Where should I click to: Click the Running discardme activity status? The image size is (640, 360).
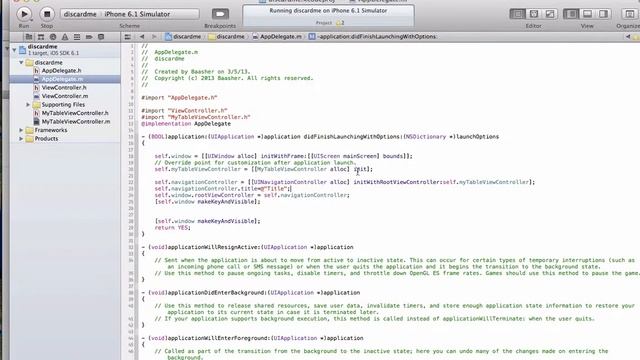tap(328, 11)
